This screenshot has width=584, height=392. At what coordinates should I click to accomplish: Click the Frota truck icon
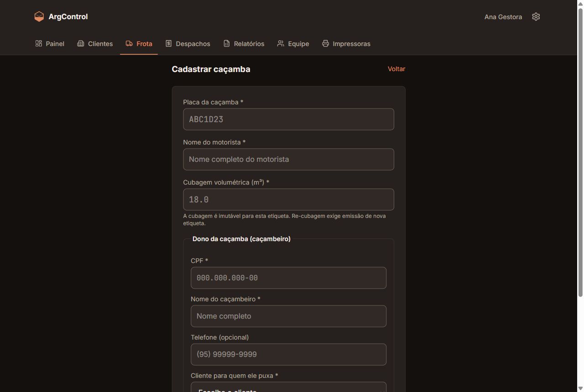[x=129, y=43]
